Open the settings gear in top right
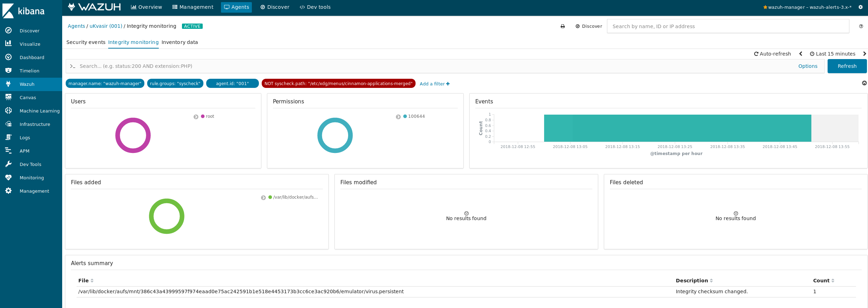The height and width of the screenshot is (308, 868). (861, 7)
